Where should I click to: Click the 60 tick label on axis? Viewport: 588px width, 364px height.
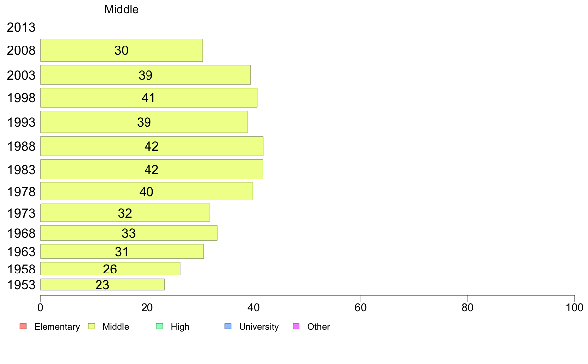pos(360,308)
